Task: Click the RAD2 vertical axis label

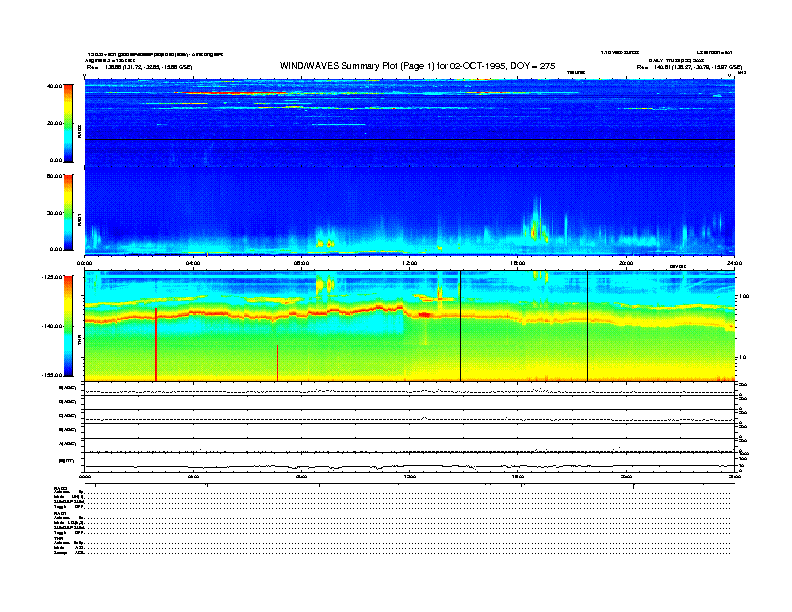Action: (79, 131)
